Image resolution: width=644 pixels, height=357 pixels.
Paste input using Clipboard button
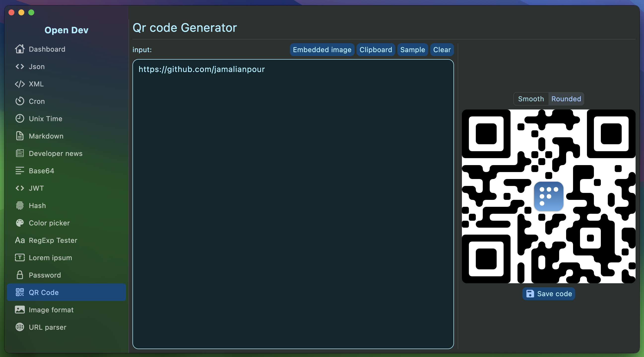point(376,50)
